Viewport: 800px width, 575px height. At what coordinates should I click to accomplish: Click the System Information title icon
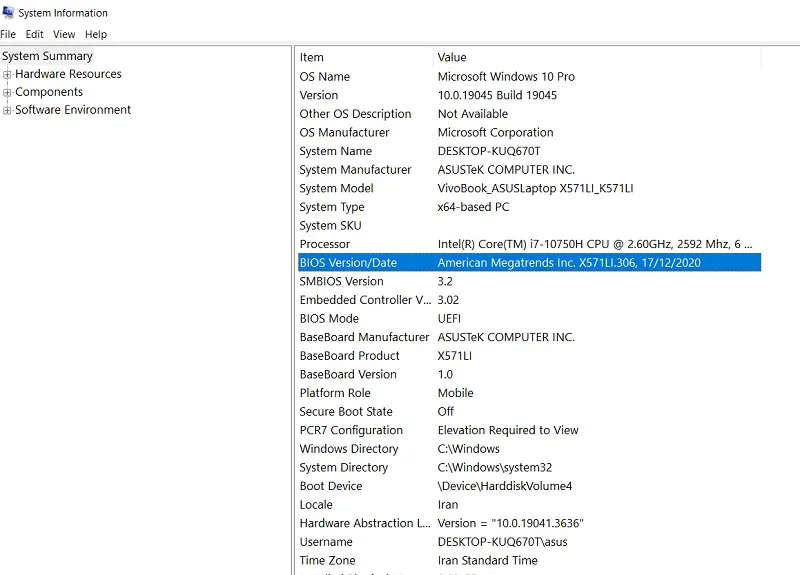point(8,12)
